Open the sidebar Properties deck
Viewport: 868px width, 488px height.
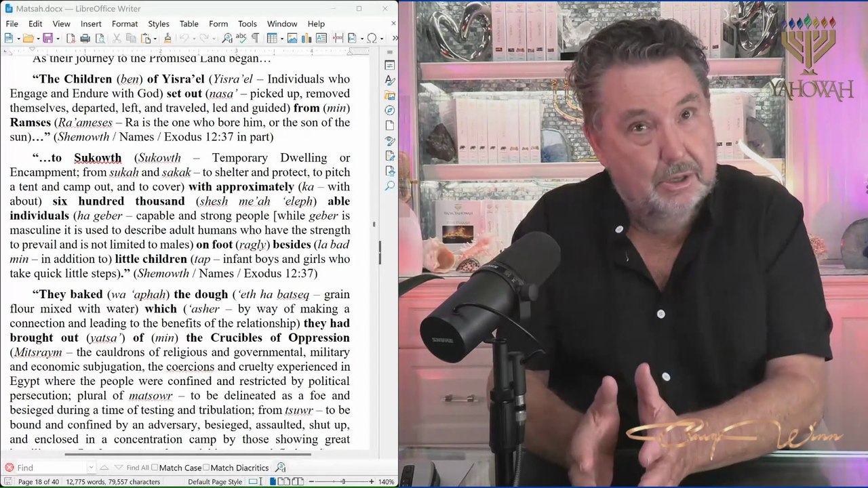point(389,65)
